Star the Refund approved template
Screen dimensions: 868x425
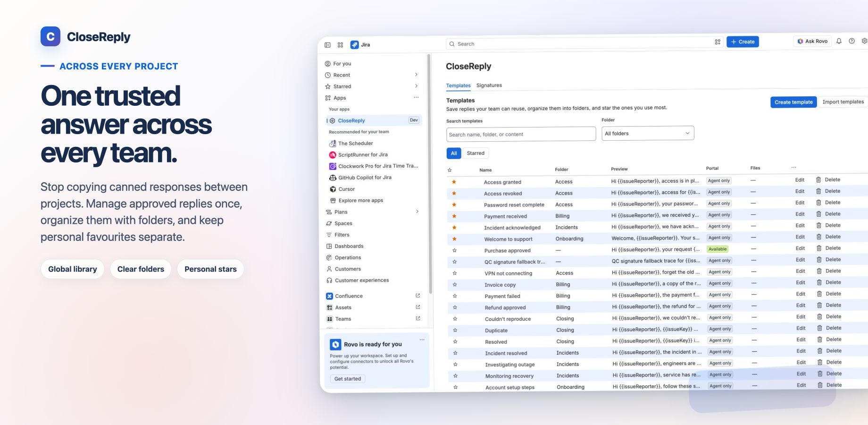tap(455, 307)
